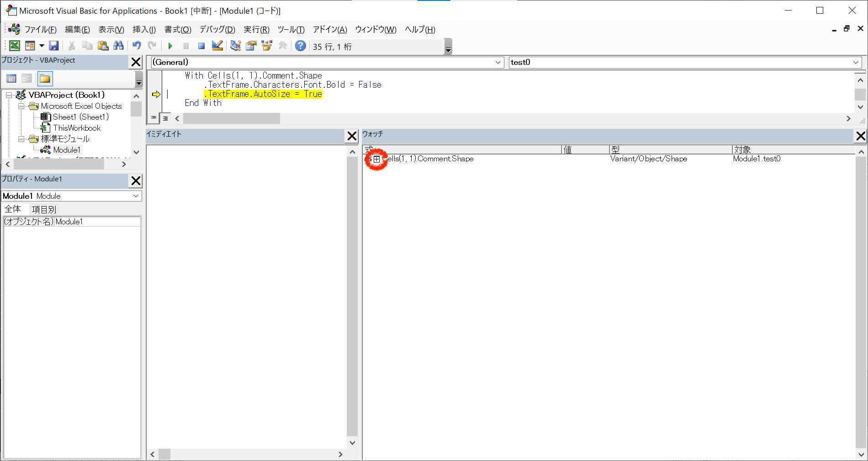Toggle Design Mode icon
The height and width of the screenshot is (461, 868).
pos(217,46)
